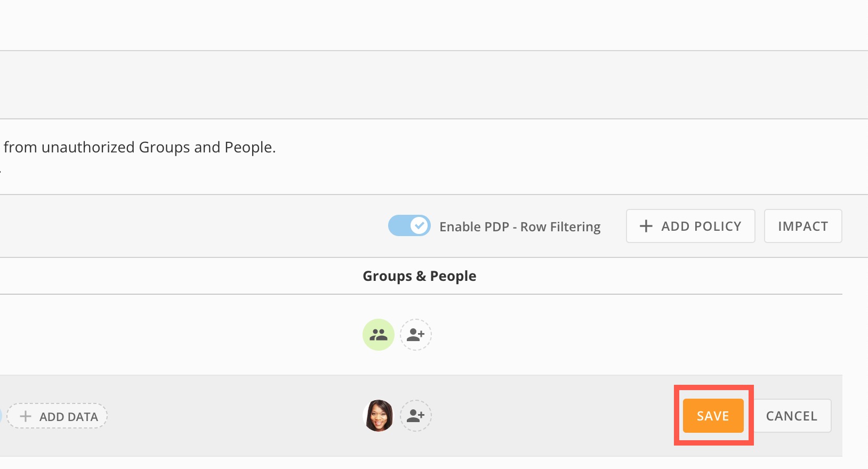Select the green group icon in first row
The height and width of the screenshot is (469, 868).
pyautogui.click(x=379, y=335)
